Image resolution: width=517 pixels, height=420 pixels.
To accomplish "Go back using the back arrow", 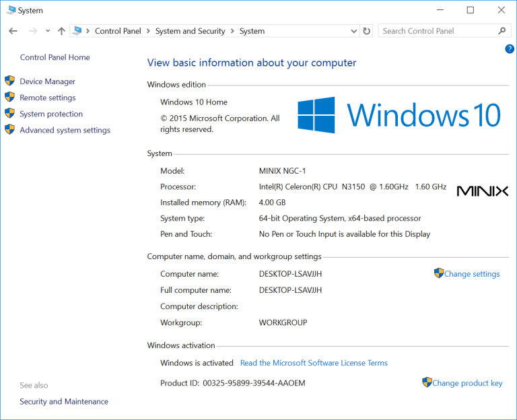I will click(x=13, y=31).
